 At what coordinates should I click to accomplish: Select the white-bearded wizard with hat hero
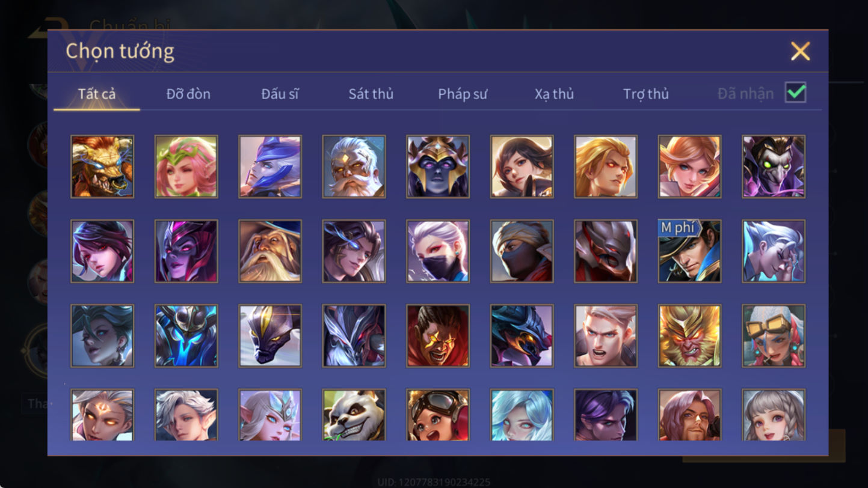(x=270, y=251)
